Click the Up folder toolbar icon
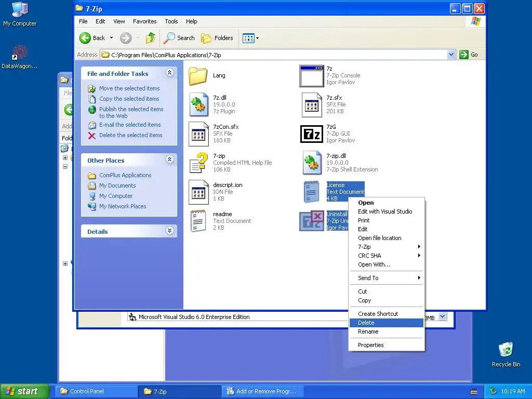Screen dimensions: 532x399 pos(151,38)
